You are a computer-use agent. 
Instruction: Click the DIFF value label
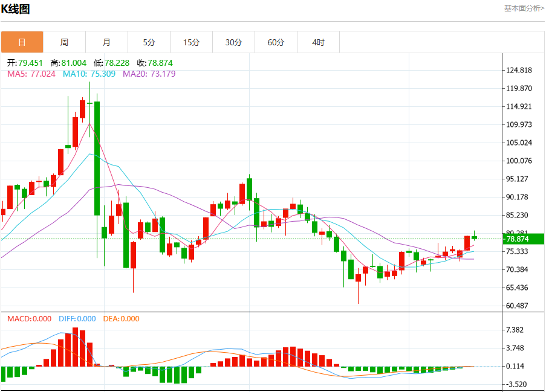77,318
